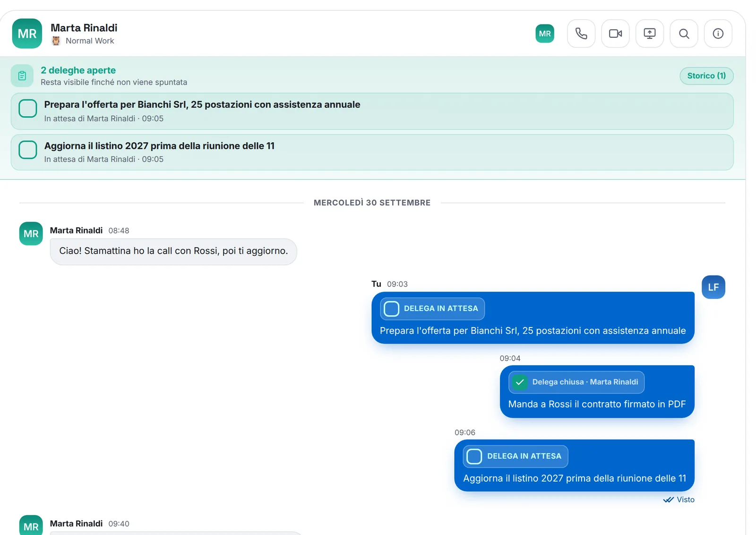Screen dimensions: 756x535
Task: Open the screen sharing button
Action: (x=650, y=34)
